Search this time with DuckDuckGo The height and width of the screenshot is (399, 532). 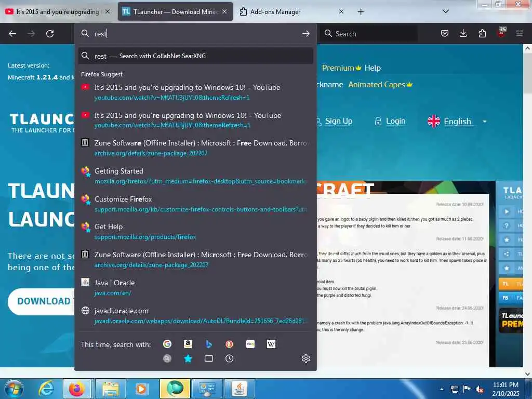229,344
